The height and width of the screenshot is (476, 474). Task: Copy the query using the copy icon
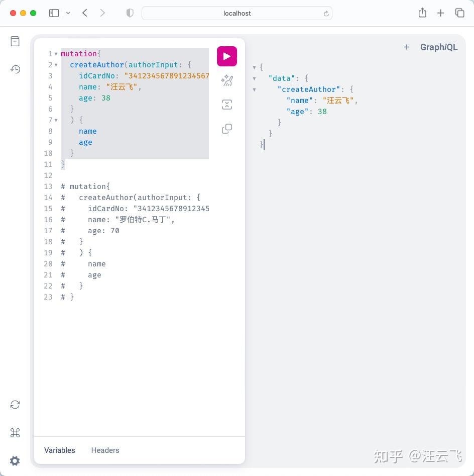pos(226,129)
